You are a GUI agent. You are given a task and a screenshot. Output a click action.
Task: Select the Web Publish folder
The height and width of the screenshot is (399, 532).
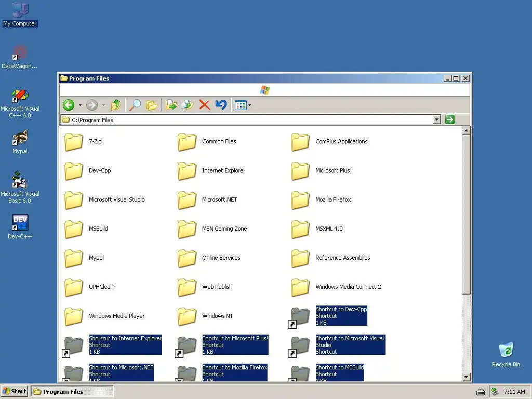click(x=205, y=287)
